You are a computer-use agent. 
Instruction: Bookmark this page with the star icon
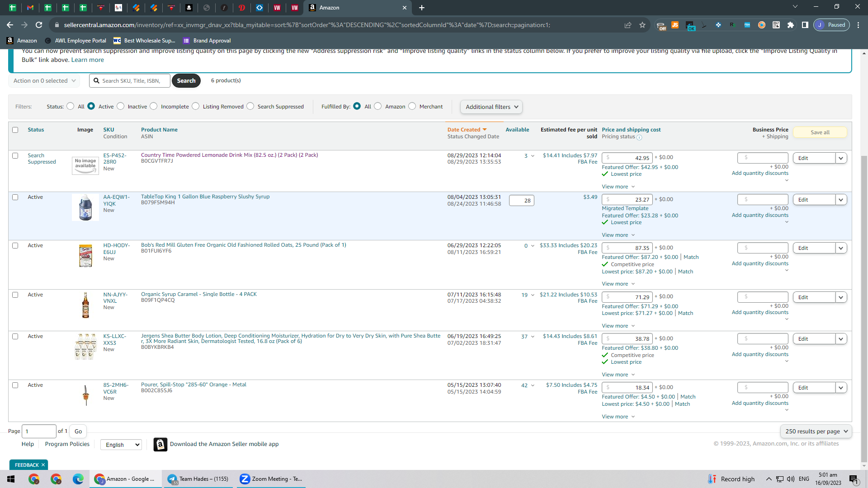click(x=642, y=25)
